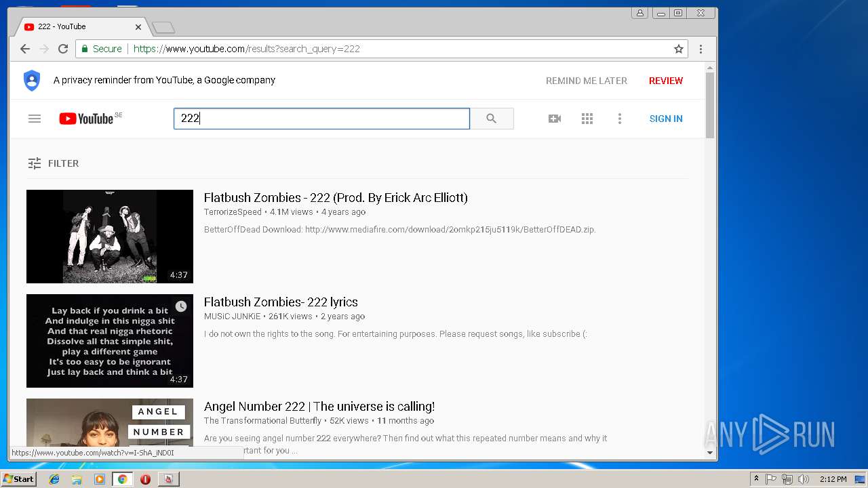This screenshot has height=488, width=868.
Task: Open Internet Explorer in taskbar
Action: pos(54,479)
